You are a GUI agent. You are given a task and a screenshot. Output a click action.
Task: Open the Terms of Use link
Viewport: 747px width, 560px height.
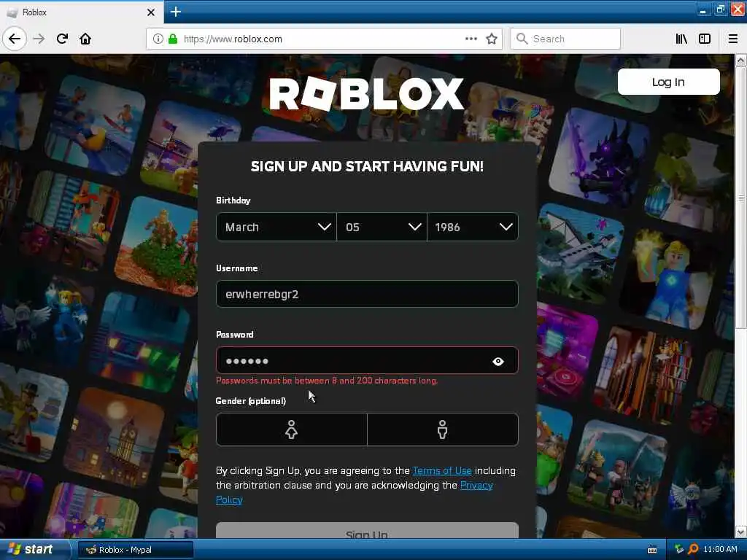coord(442,470)
